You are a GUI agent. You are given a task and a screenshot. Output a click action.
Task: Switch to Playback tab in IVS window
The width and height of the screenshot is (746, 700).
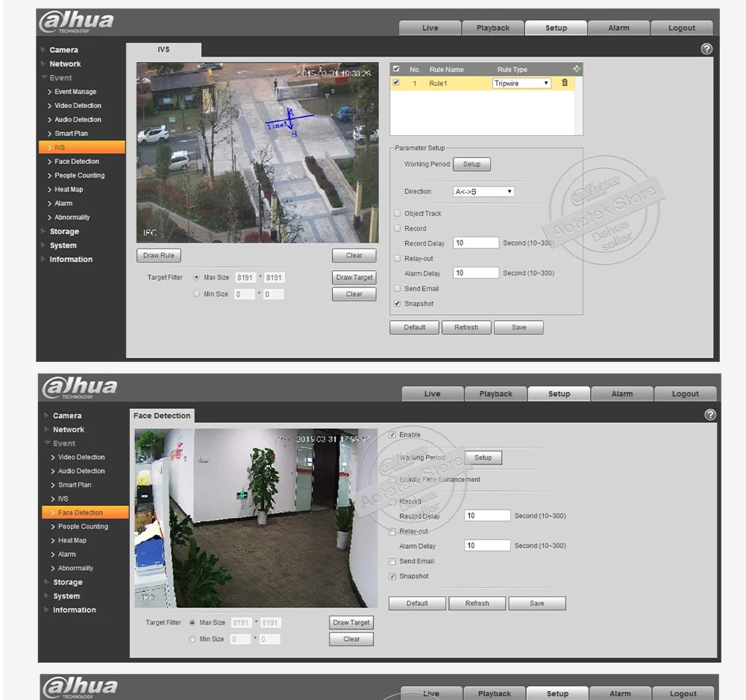pyautogui.click(x=493, y=28)
